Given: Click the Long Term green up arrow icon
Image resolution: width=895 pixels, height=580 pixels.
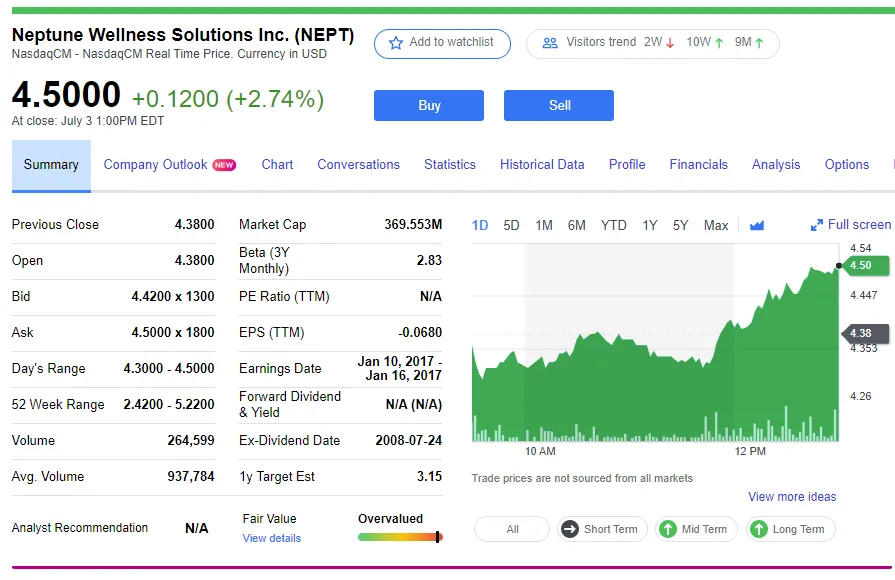Looking at the screenshot, I should [759, 529].
